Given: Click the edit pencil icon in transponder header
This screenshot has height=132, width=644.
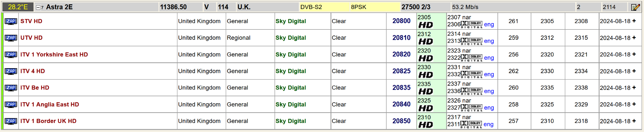Looking at the screenshot, I should pyautogui.click(x=635, y=7).
